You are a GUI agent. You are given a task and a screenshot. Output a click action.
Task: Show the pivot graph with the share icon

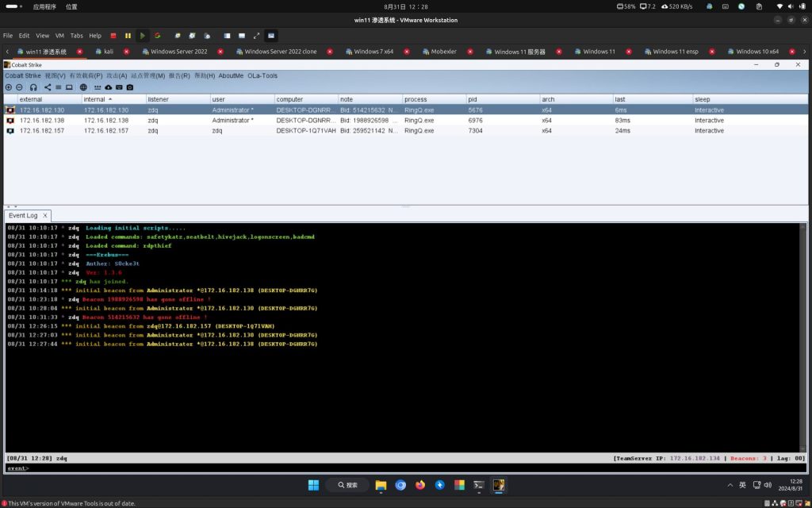pyautogui.click(x=48, y=87)
